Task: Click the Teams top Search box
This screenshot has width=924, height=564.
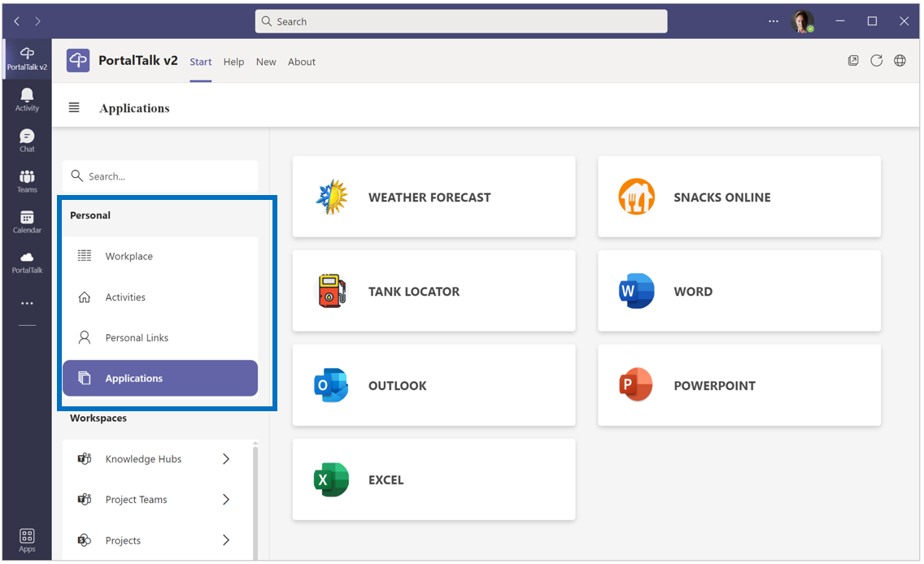Action: [461, 21]
